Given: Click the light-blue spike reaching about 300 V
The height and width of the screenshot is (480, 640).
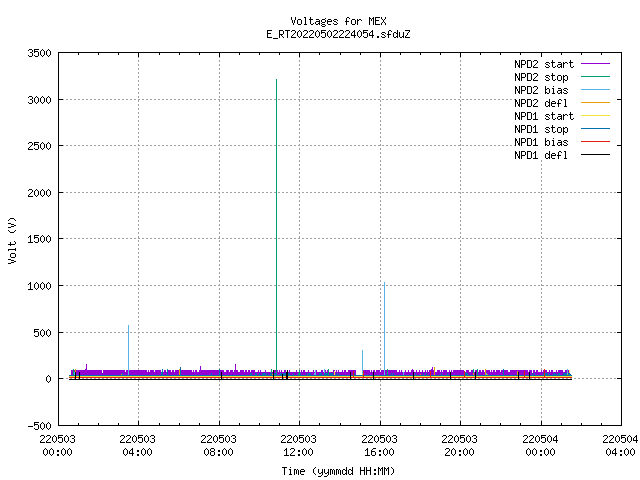Looking at the screenshot, I should pos(362,360).
